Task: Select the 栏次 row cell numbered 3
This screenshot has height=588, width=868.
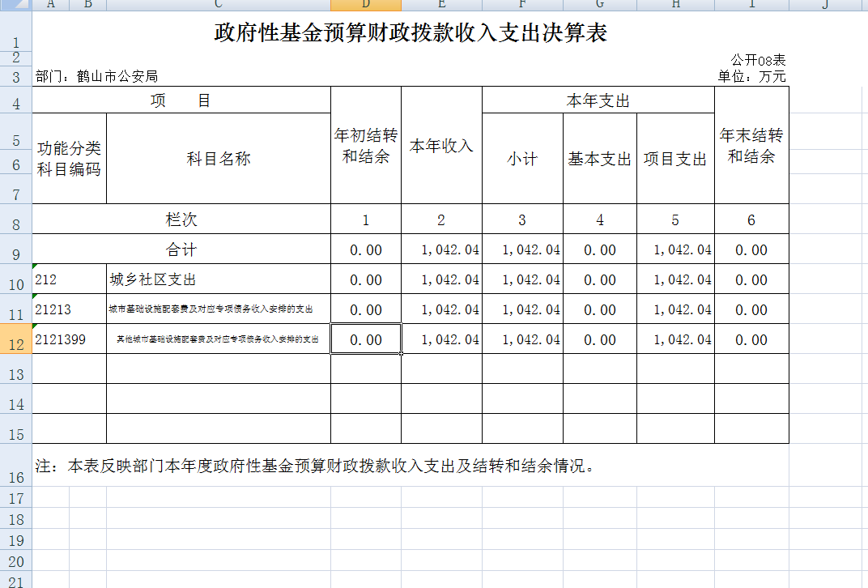Action: 522,219
